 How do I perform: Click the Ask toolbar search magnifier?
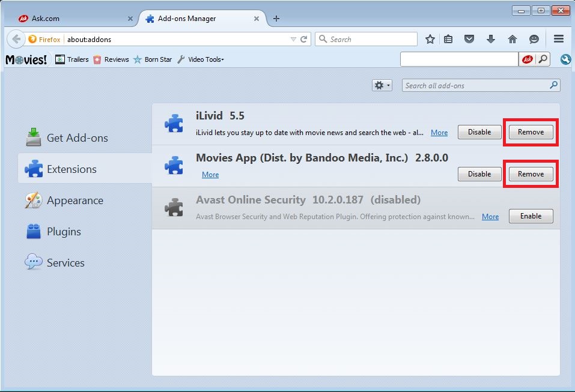click(543, 59)
